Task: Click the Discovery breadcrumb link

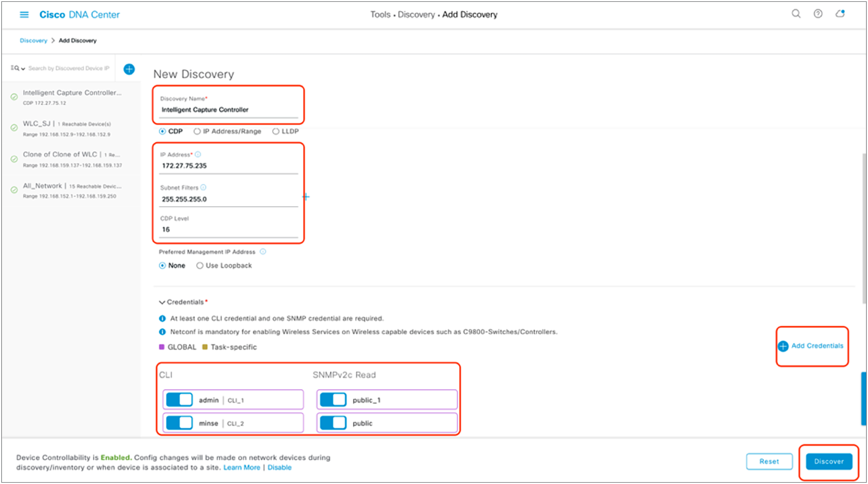Action: [34, 41]
